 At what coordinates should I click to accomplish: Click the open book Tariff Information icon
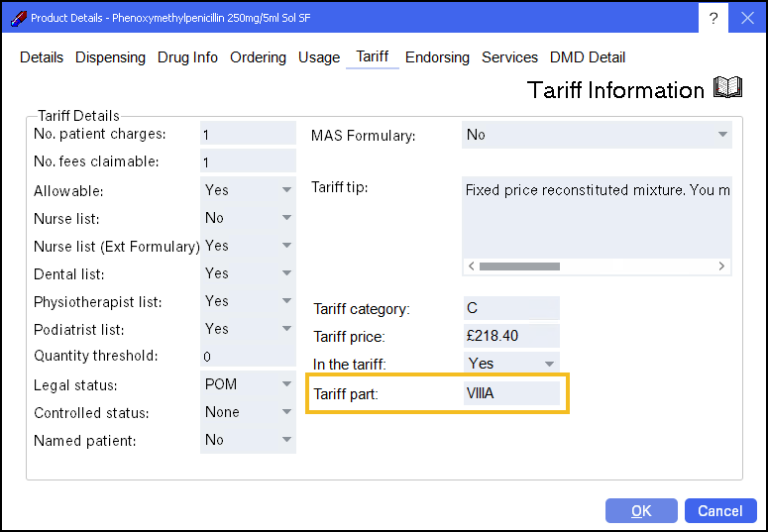tap(727, 89)
